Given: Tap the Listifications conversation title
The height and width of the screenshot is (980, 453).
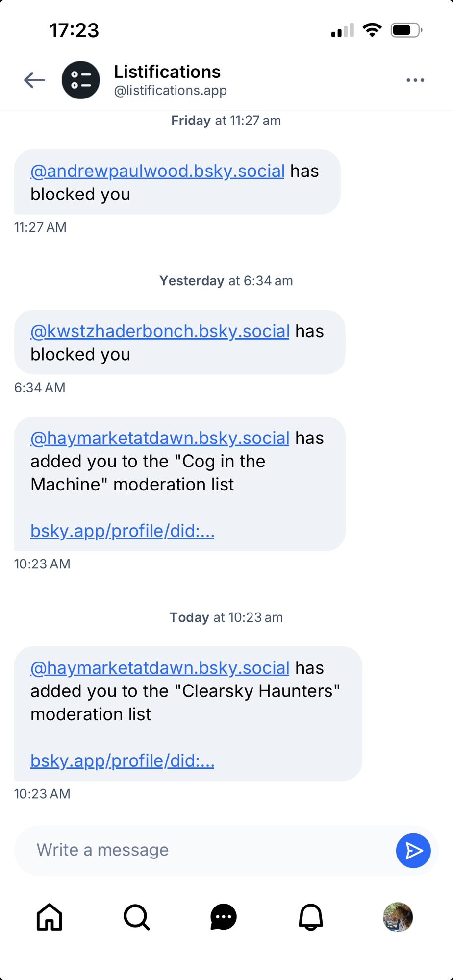Looking at the screenshot, I should [x=167, y=72].
